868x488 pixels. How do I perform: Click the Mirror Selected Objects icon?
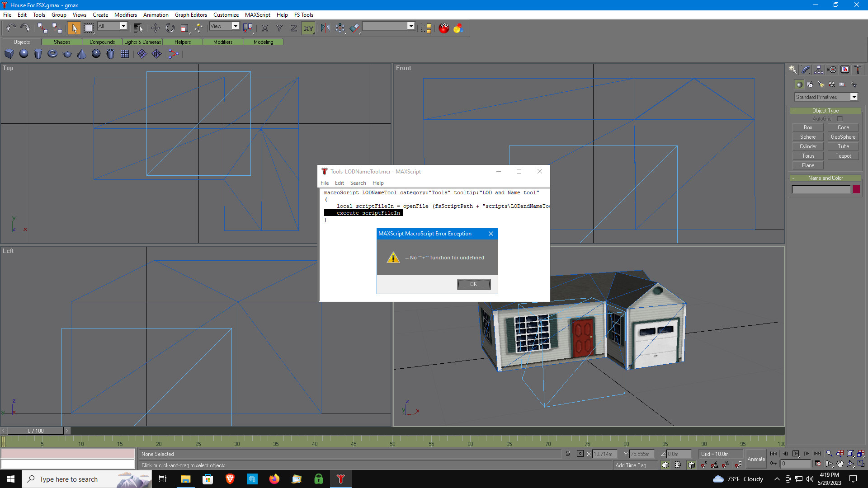pos(325,28)
